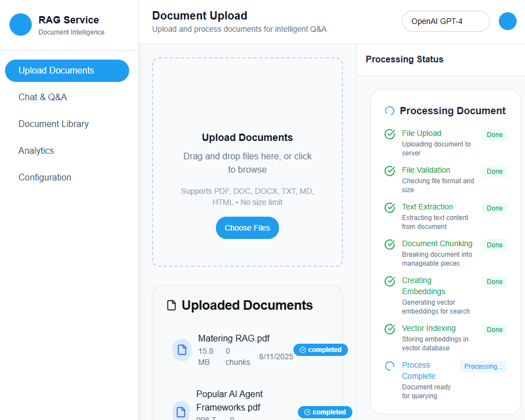Click the Done badge for File Upload
This screenshot has width=525, height=420.
[x=494, y=135]
